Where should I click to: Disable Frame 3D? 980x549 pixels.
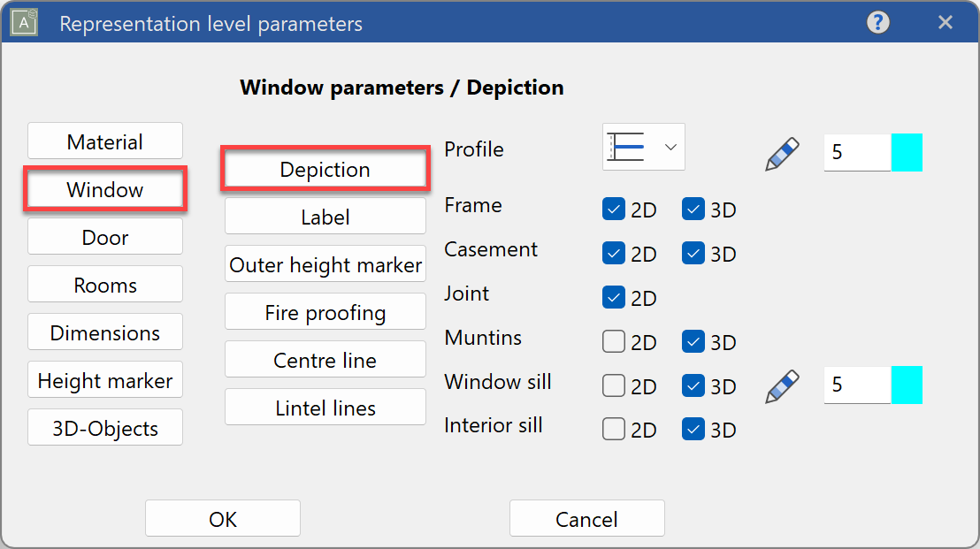(x=693, y=209)
